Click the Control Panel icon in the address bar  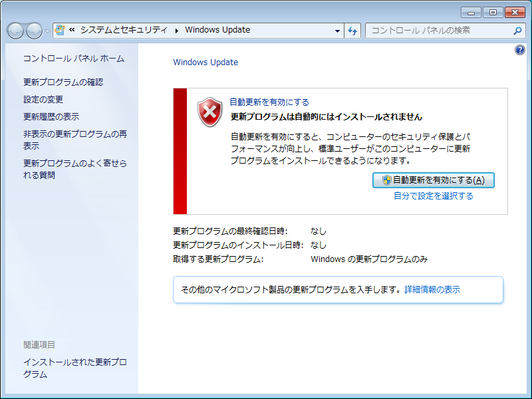[x=60, y=30]
